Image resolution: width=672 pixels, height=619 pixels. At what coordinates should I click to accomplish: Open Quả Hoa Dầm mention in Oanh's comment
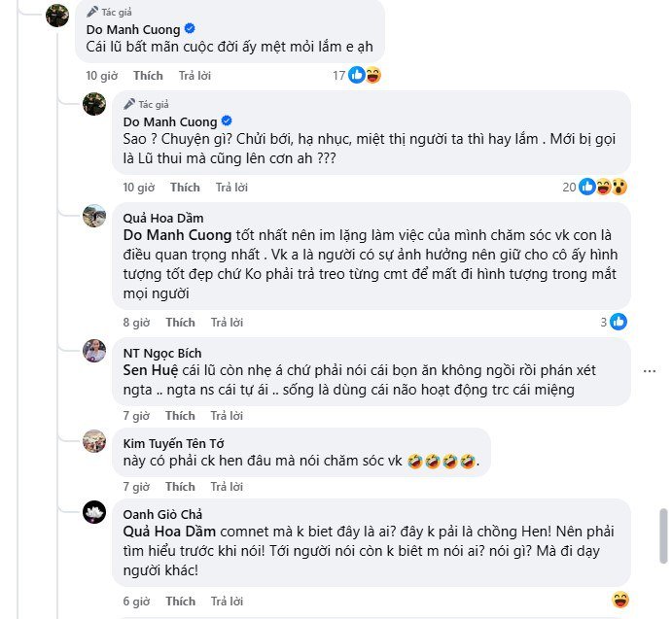click(168, 532)
